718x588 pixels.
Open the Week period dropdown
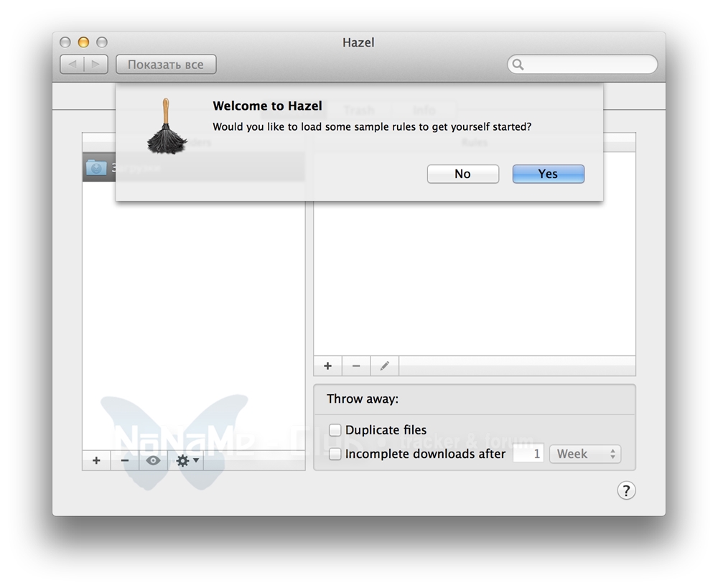click(x=585, y=454)
